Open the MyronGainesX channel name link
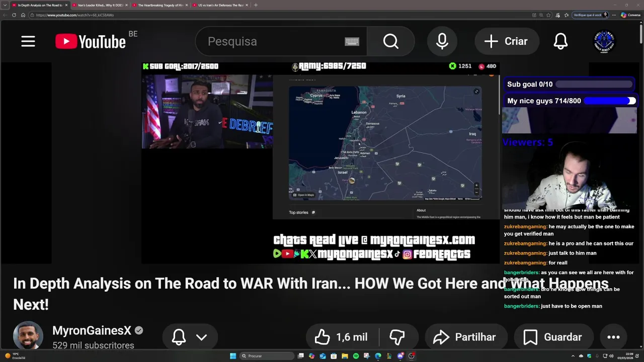 pyautogui.click(x=92, y=330)
